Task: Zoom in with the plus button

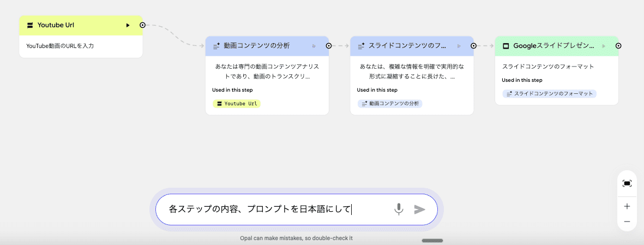Action: pos(627,206)
